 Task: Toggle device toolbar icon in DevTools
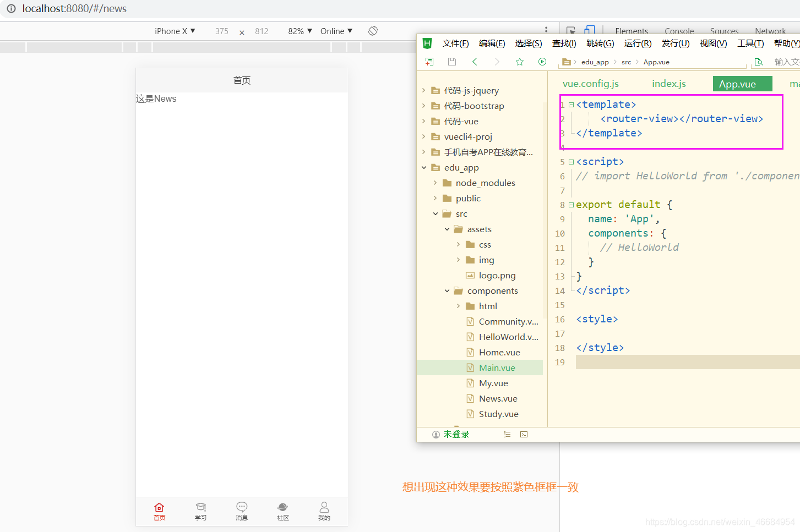click(590, 30)
